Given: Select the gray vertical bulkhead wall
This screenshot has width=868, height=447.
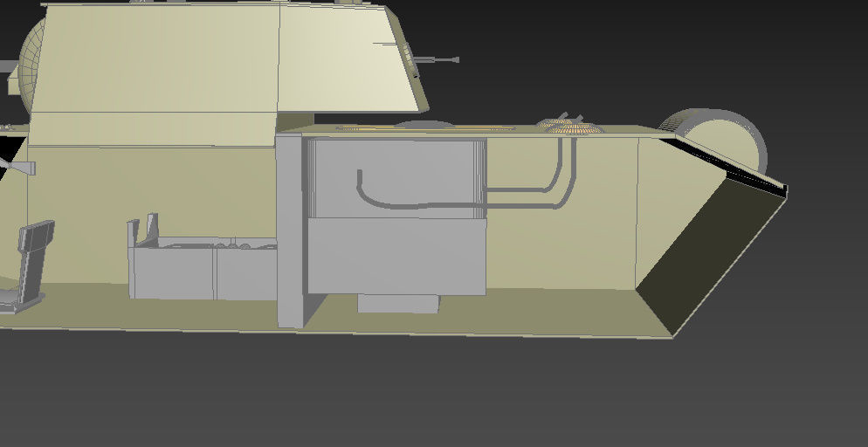Looking at the screenshot, I should [290, 230].
